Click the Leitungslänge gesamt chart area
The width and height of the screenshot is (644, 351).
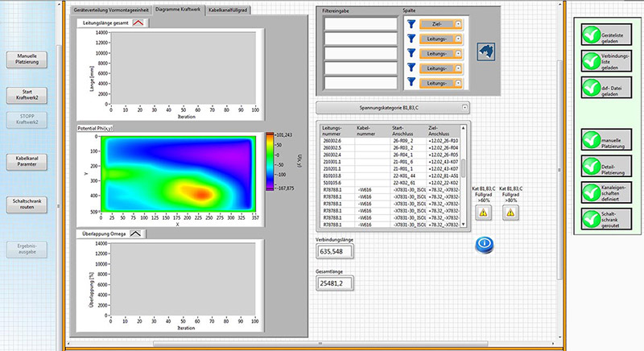[184, 68]
